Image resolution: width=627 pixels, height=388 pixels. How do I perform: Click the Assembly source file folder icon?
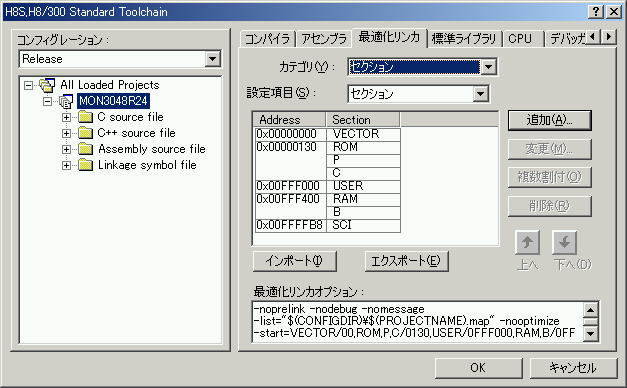coord(85,149)
